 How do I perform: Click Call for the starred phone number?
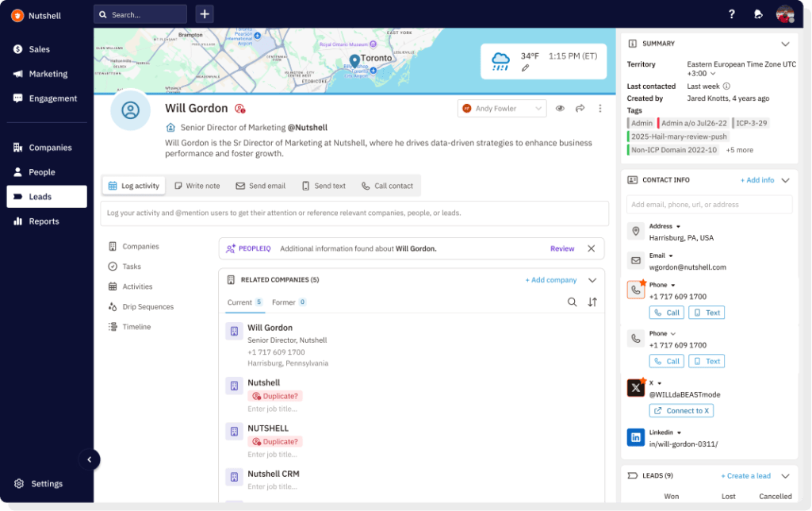[666, 313]
